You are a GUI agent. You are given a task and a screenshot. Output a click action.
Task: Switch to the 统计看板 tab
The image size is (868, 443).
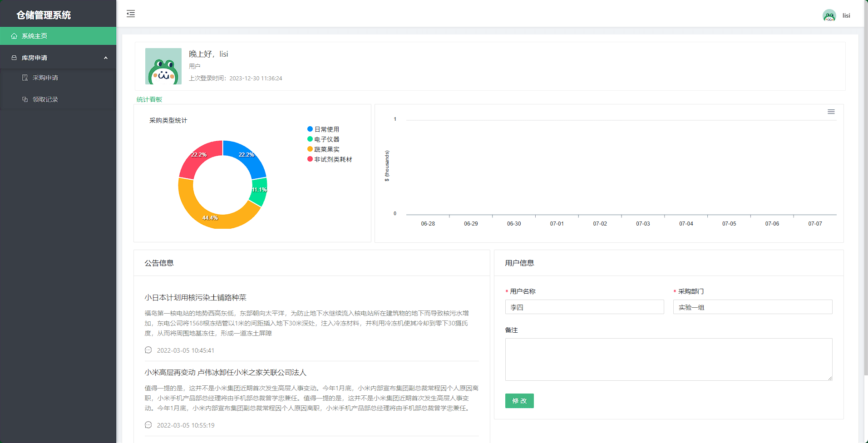pyautogui.click(x=148, y=99)
